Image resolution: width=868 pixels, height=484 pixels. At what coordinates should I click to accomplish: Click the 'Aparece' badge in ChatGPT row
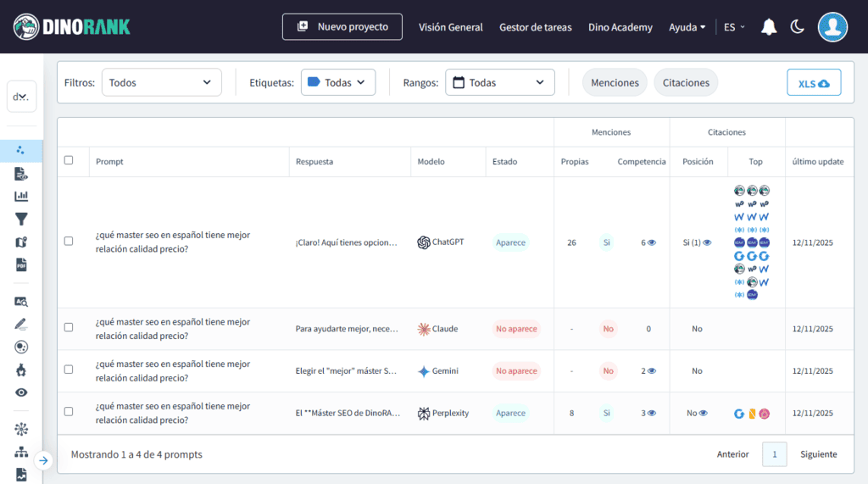click(510, 242)
